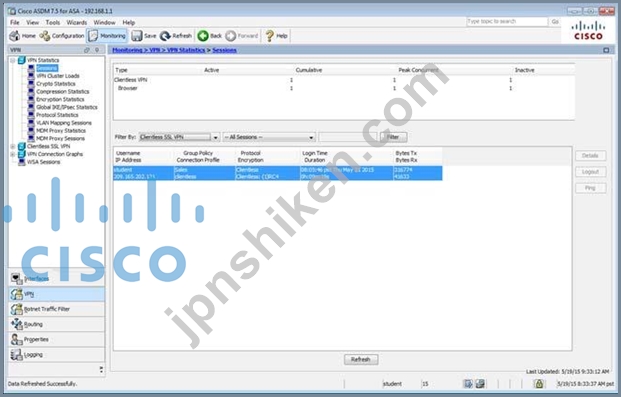Collapse the VPN Statistics tree node
This screenshot has width=621, height=397.
coord(13,60)
